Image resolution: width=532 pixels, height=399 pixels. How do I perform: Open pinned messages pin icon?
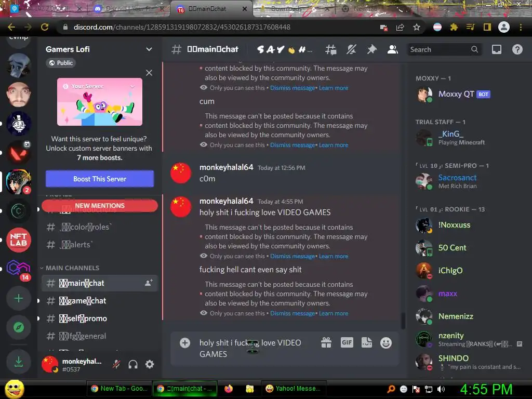(x=372, y=49)
